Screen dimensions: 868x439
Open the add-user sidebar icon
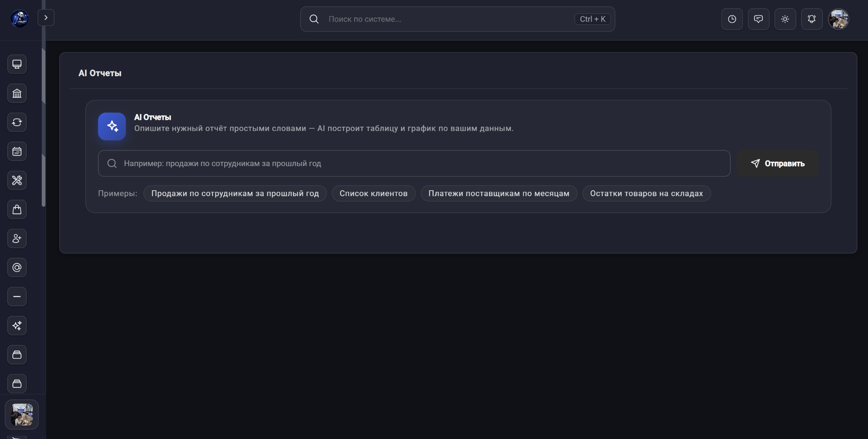[17, 239]
